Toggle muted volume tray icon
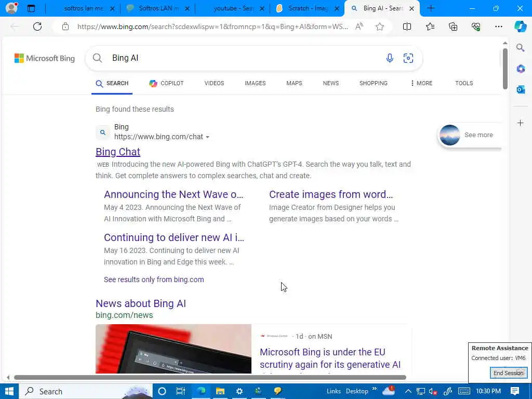 [433, 391]
